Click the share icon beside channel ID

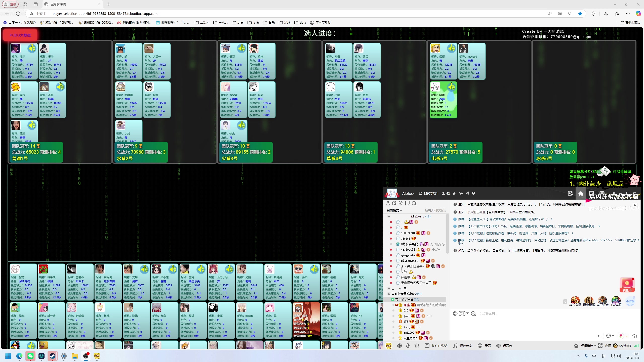pos(467,193)
